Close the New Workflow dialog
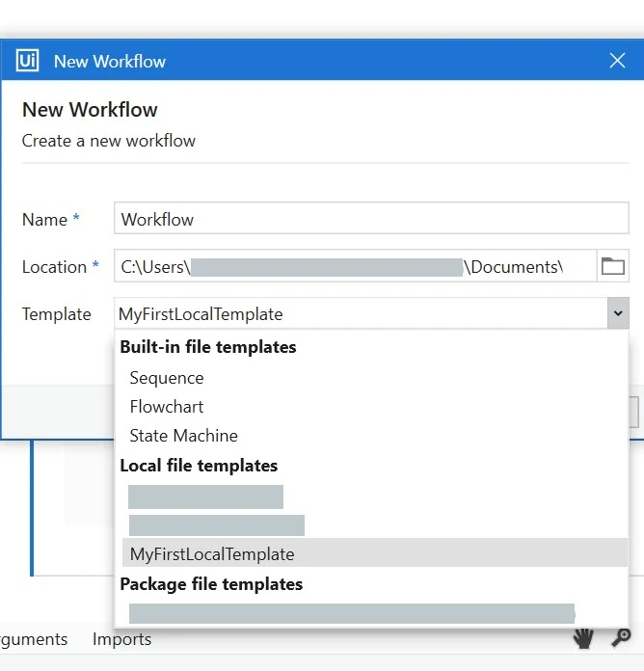The height and width of the screenshot is (671, 644). tap(617, 61)
